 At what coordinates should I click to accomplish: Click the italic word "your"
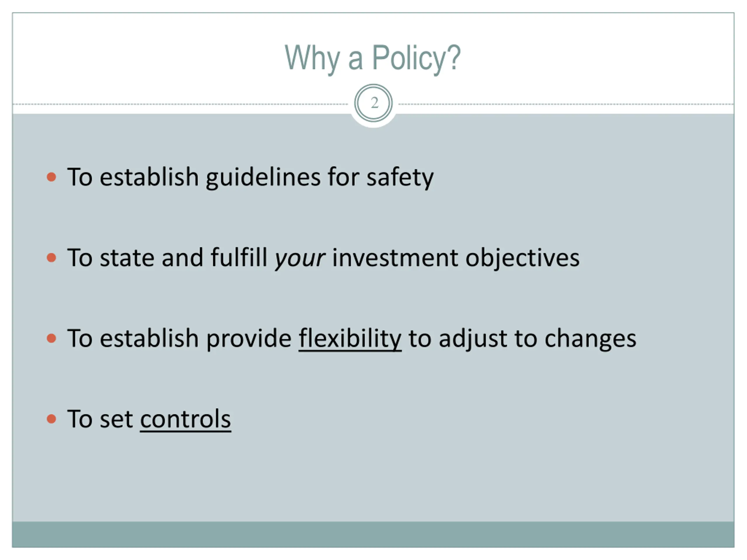(300, 258)
